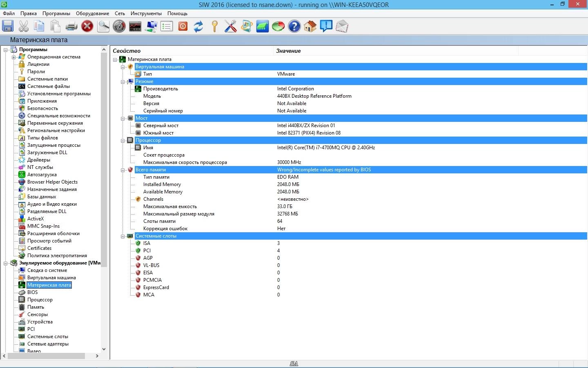Image resolution: width=588 pixels, height=368 pixels.
Task: Select Сетевые адаптеры in the tree
Action: [48, 344]
